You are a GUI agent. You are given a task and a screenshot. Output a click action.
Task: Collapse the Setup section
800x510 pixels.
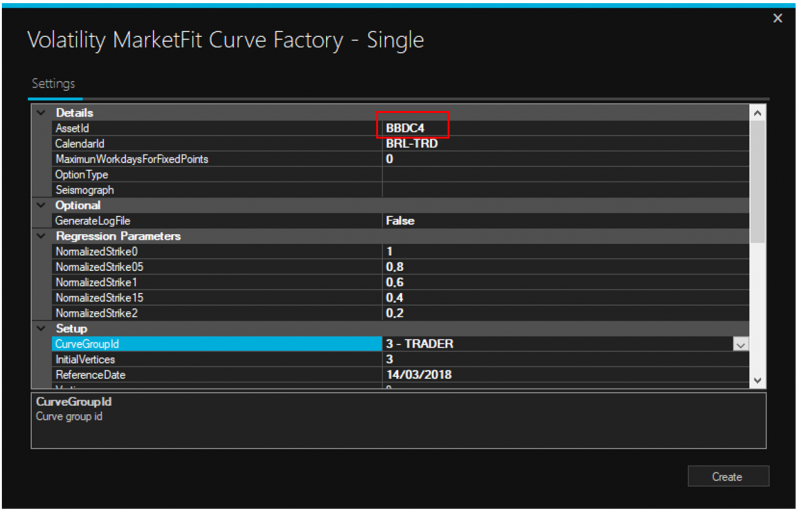(40, 328)
